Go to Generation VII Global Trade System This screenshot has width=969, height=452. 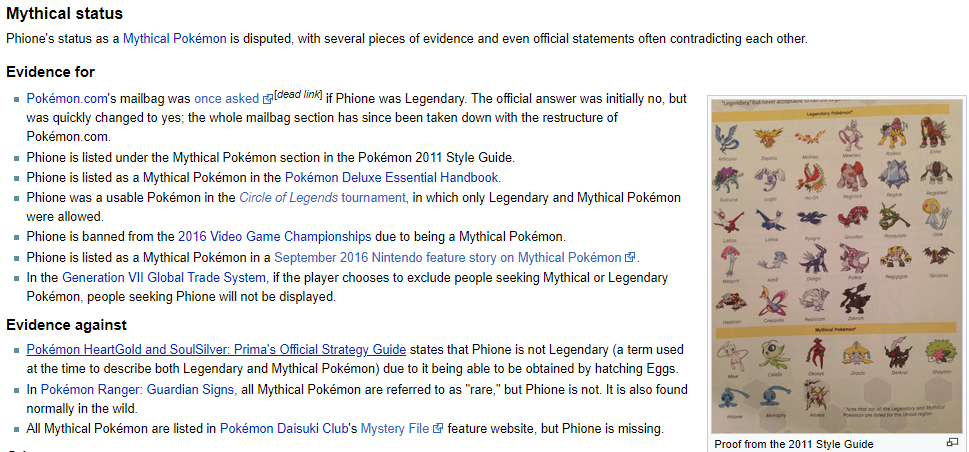tap(164, 278)
